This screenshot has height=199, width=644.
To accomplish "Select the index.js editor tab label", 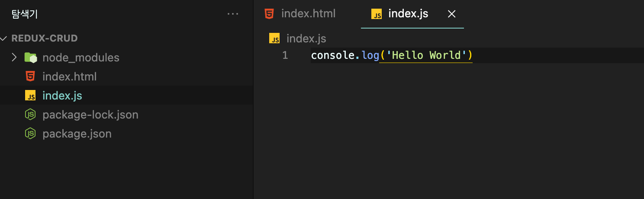I will click(408, 14).
